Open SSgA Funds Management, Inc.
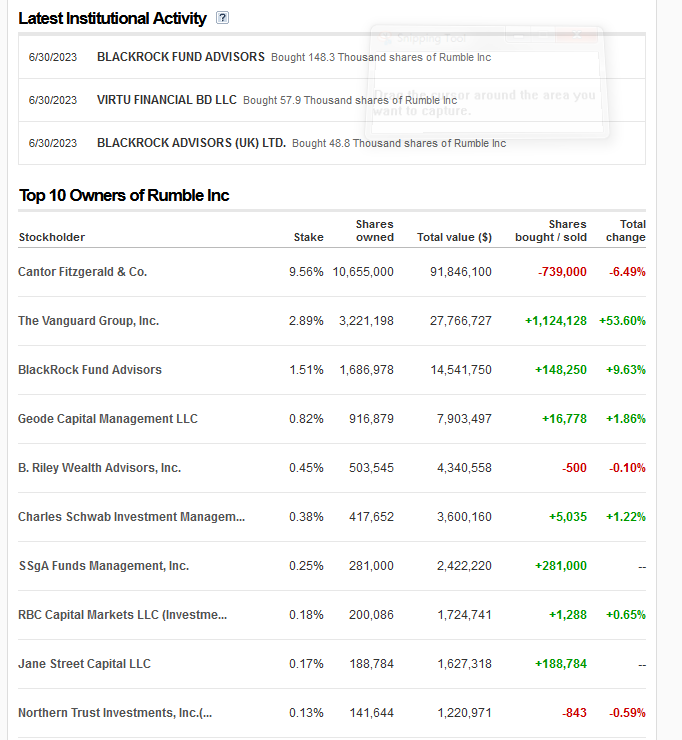The image size is (682, 740). pos(104,566)
